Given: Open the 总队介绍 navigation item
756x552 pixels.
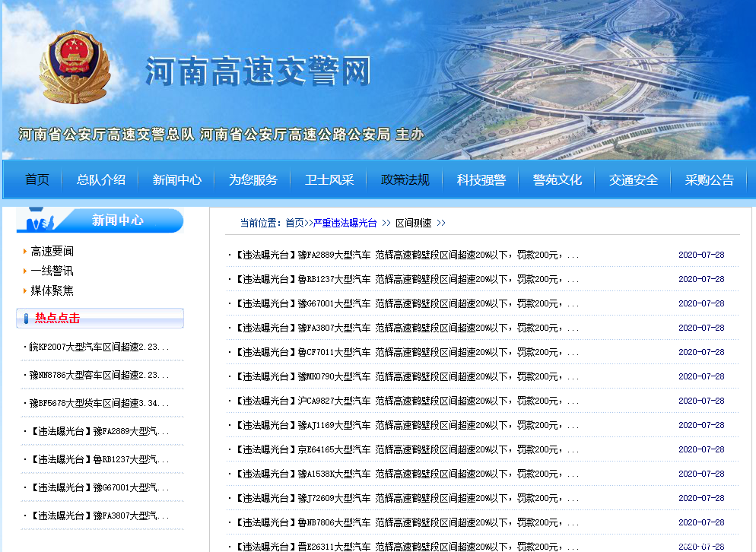Looking at the screenshot, I should coord(101,180).
